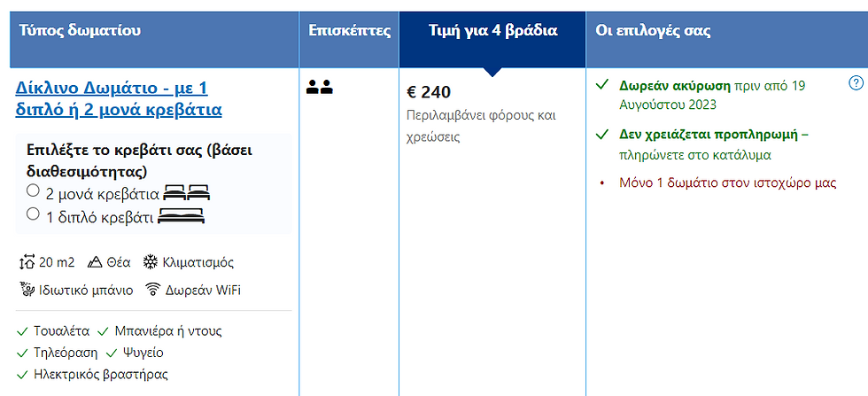The image size is (868, 396).
Task: Click the 20 m2 room size icon
Action: 27,262
